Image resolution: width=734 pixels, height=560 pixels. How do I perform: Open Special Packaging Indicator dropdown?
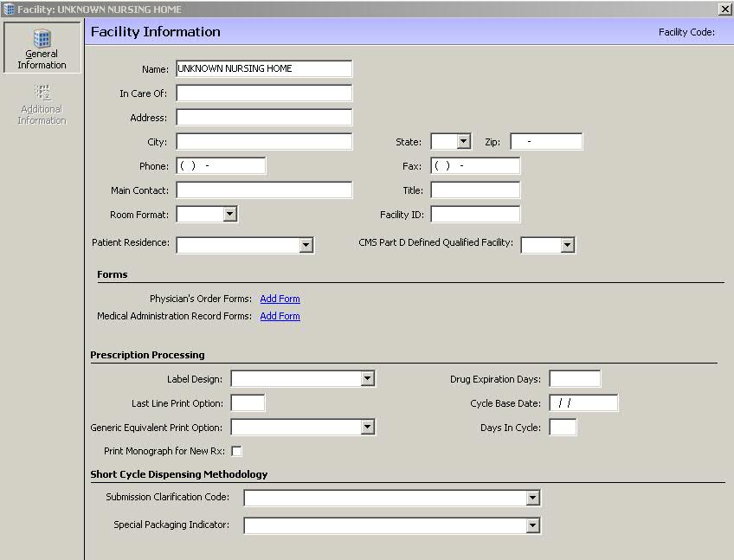coord(532,525)
